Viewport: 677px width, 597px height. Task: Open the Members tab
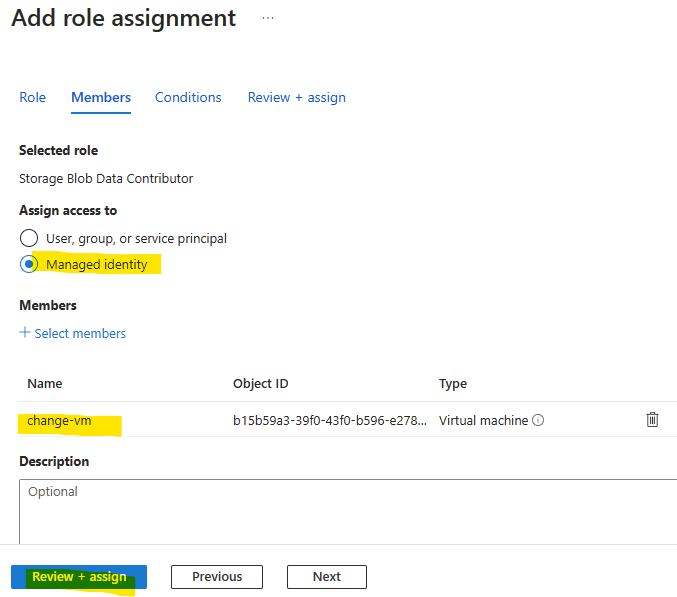[x=101, y=98]
